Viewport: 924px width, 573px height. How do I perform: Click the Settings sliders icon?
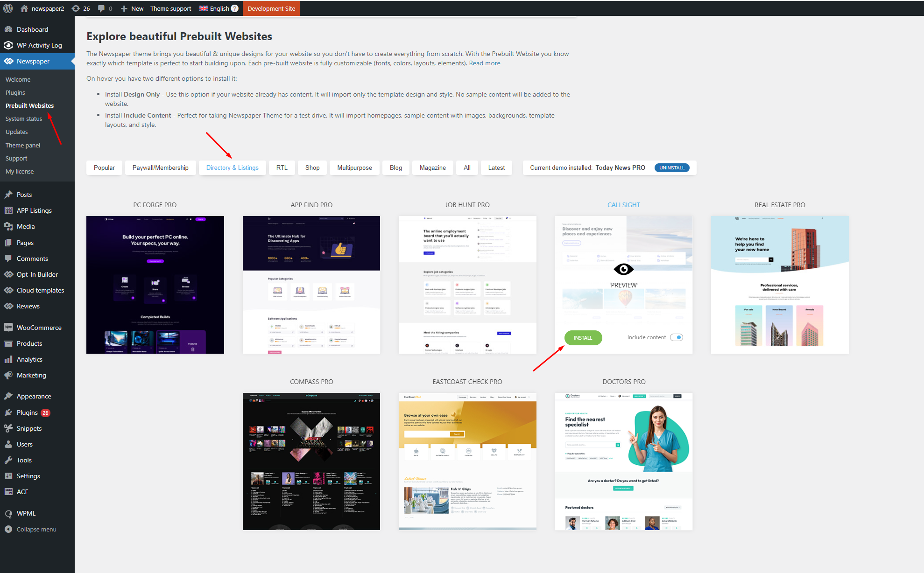(8, 476)
